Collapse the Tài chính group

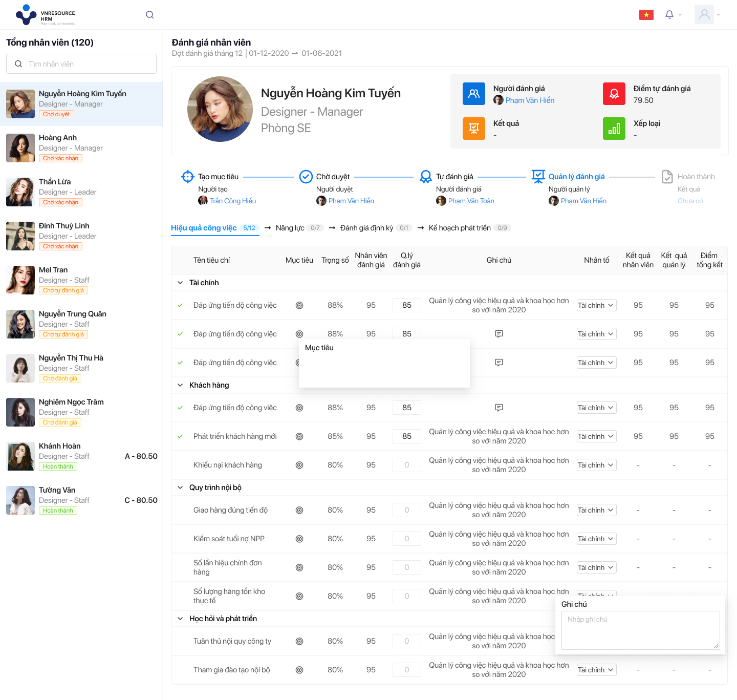point(180,283)
